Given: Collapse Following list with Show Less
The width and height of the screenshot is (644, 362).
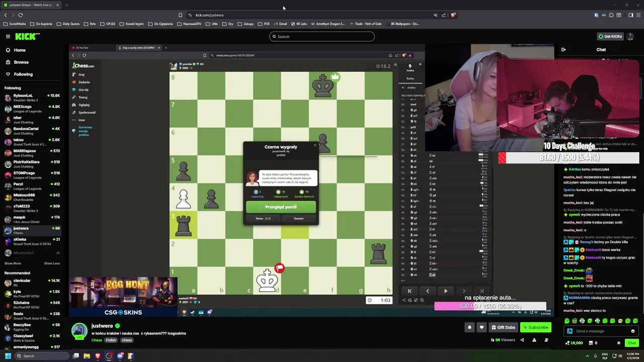Looking at the screenshot, I should (x=52, y=263).
